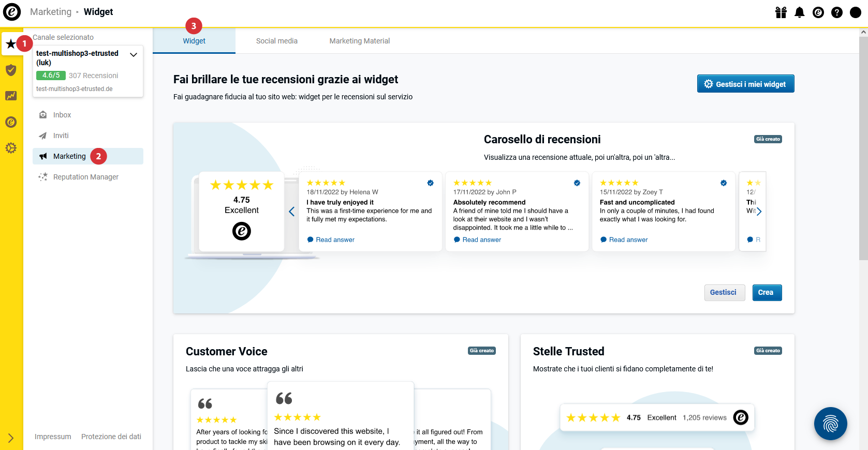Select the star reviews icon in sidebar
This screenshot has height=450, width=868.
point(11,44)
